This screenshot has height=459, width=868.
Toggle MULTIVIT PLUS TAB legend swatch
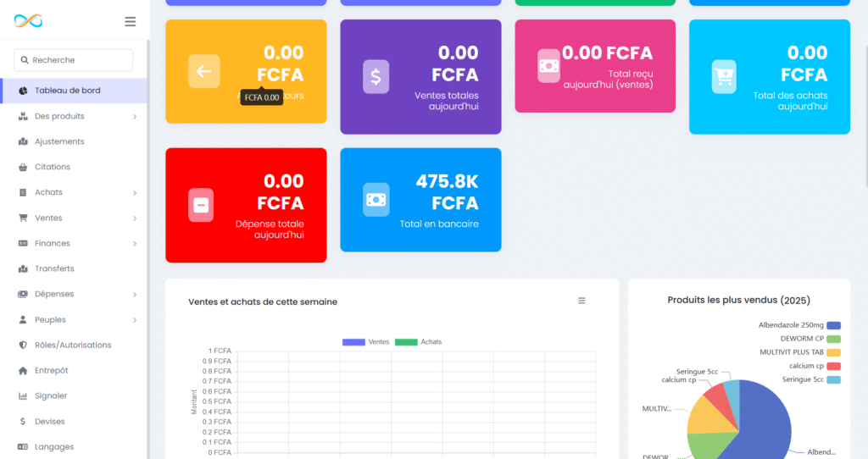(834, 353)
